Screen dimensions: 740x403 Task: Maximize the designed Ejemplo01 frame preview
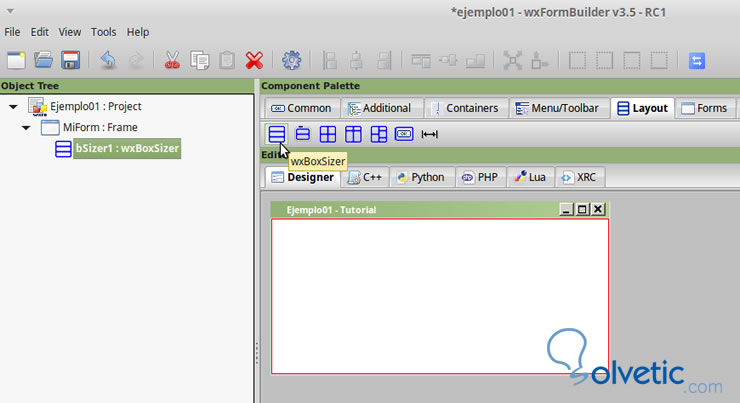pos(582,209)
